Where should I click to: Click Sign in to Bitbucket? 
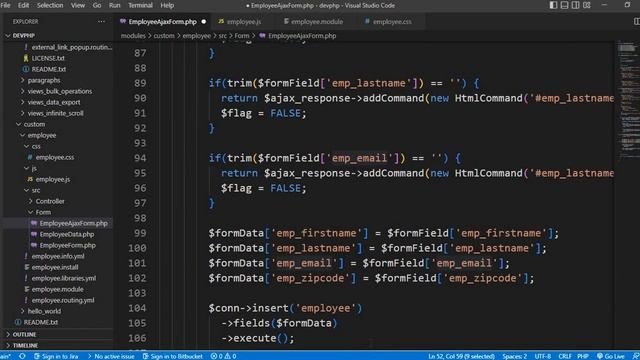(x=173, y=356)
